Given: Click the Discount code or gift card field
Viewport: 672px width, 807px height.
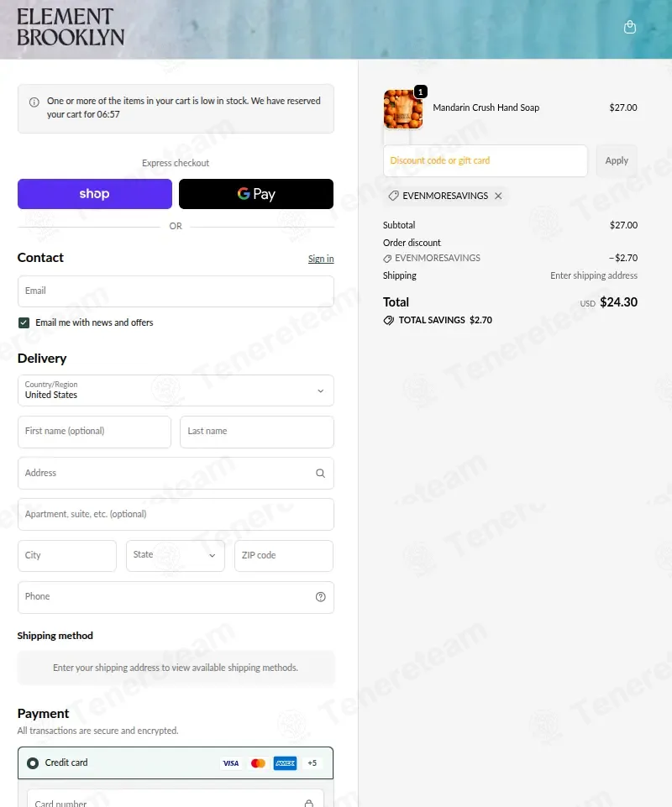Looking at the screenshot, I should pos(486,160).
